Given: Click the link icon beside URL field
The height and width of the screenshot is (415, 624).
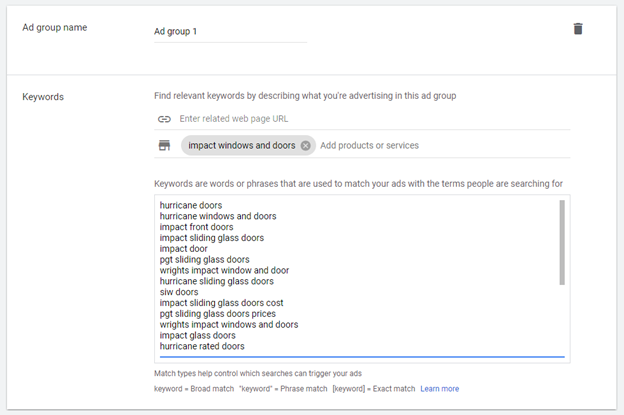Looking at the screenshot, I should 164,119.
